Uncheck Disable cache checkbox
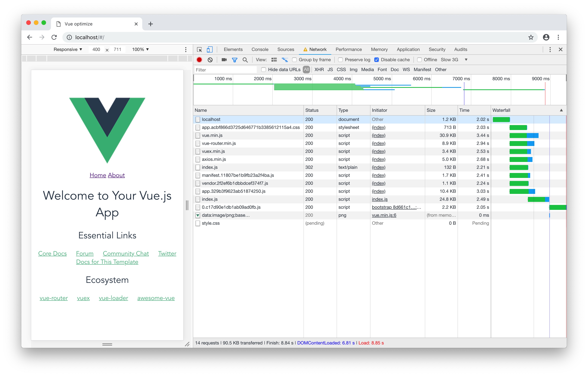 tap(377, 60)
